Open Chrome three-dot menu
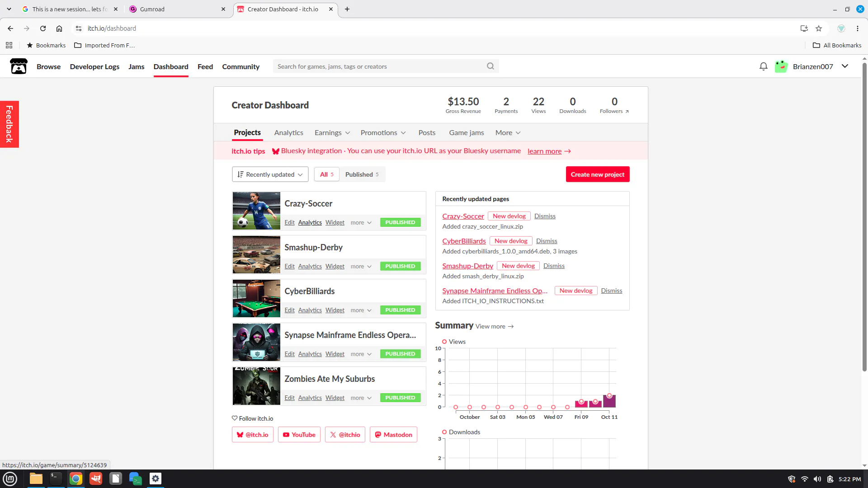Viewport: 868px width, 488px height. (858, 28)
